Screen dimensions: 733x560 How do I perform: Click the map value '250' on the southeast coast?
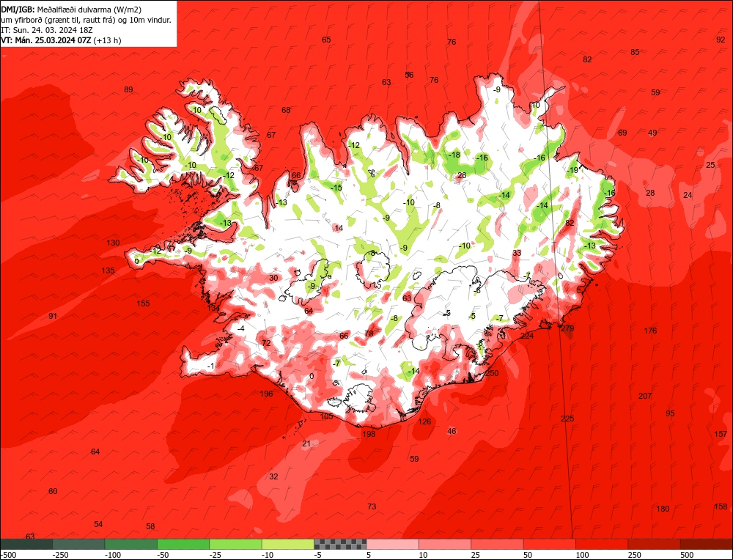click(x=492, y=373)
